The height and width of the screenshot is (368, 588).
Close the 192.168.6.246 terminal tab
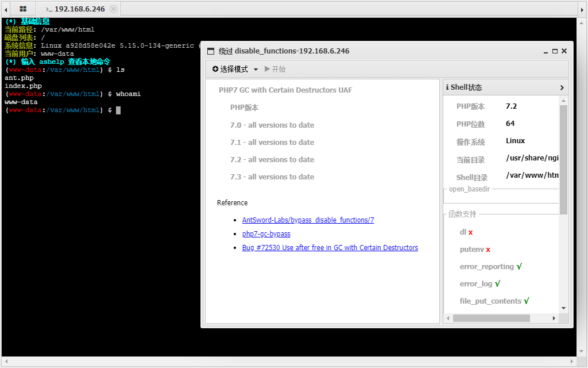(113, 9)
